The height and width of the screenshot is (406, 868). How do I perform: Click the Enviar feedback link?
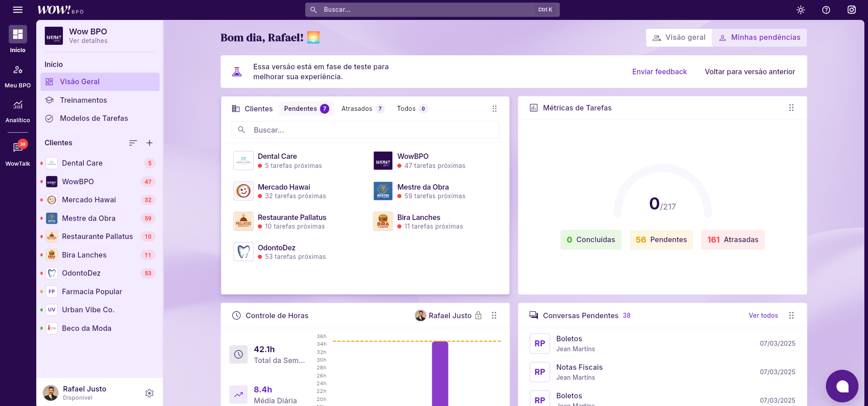click(x=659, y=72)
